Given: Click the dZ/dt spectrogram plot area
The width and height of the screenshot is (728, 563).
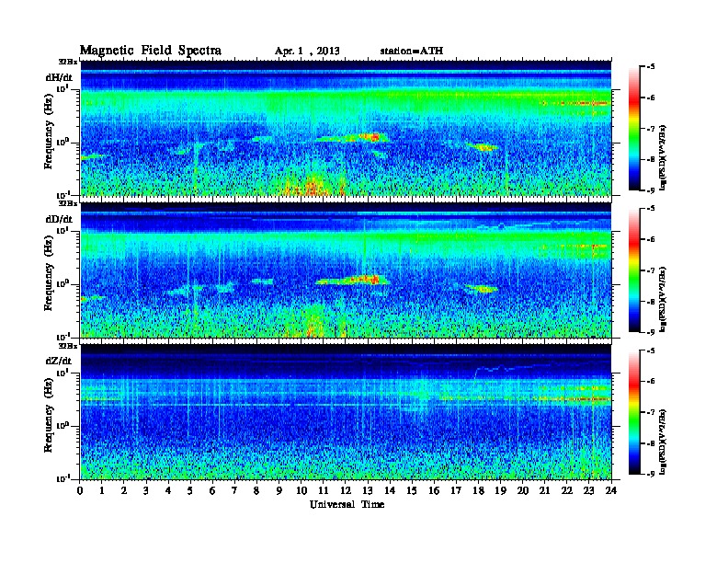Looking at the screenshot, I should pyautogui.click(x=346, y=412).
